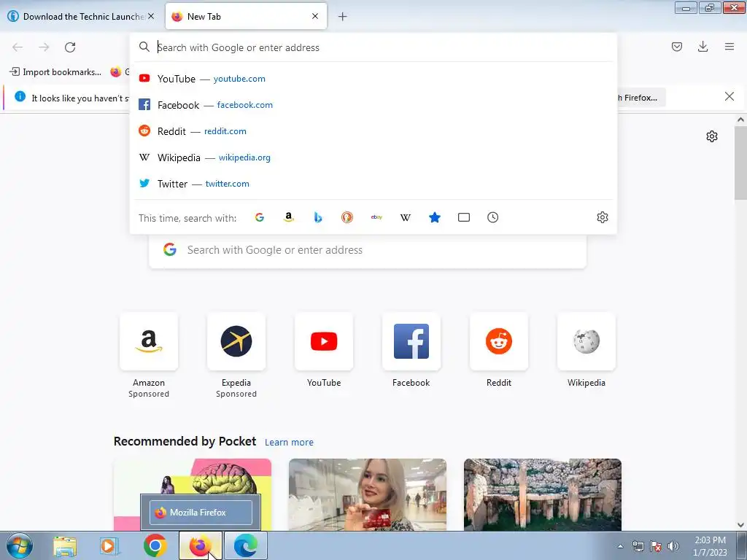Image resolution: width=747 pixels, height=560 pixels.
Task: Dismiss the info notification bar
Action: (729, 97)
